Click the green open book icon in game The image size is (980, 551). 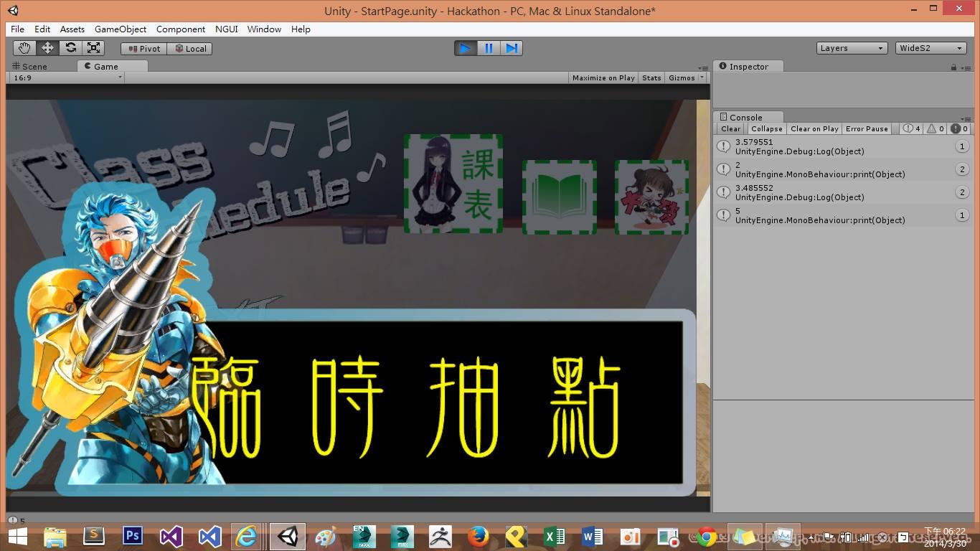pyautogui.click(x=560, y=197)
